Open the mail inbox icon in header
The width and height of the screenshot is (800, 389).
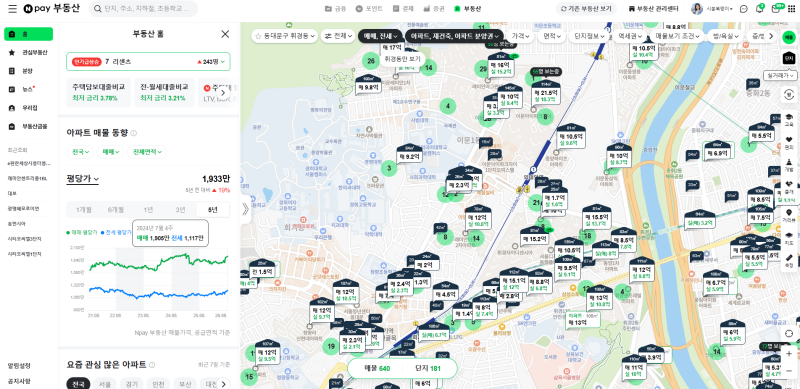(776, 9)
